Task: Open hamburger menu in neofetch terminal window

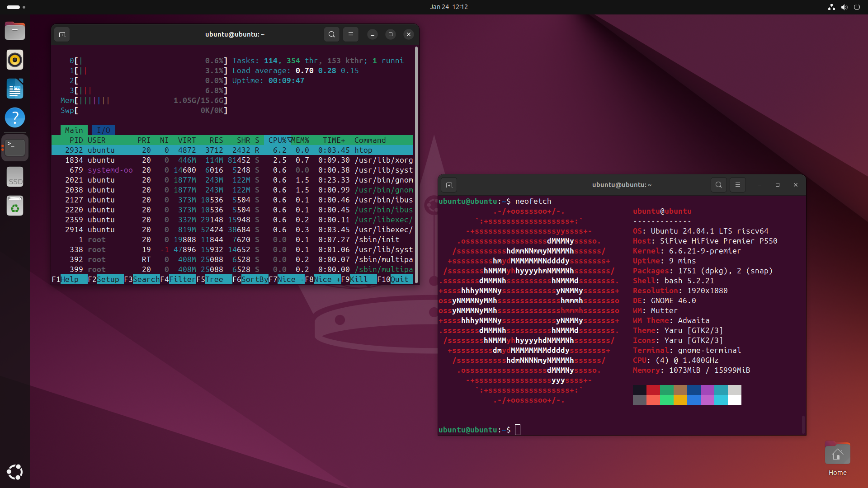Action: tap(738, 185)
